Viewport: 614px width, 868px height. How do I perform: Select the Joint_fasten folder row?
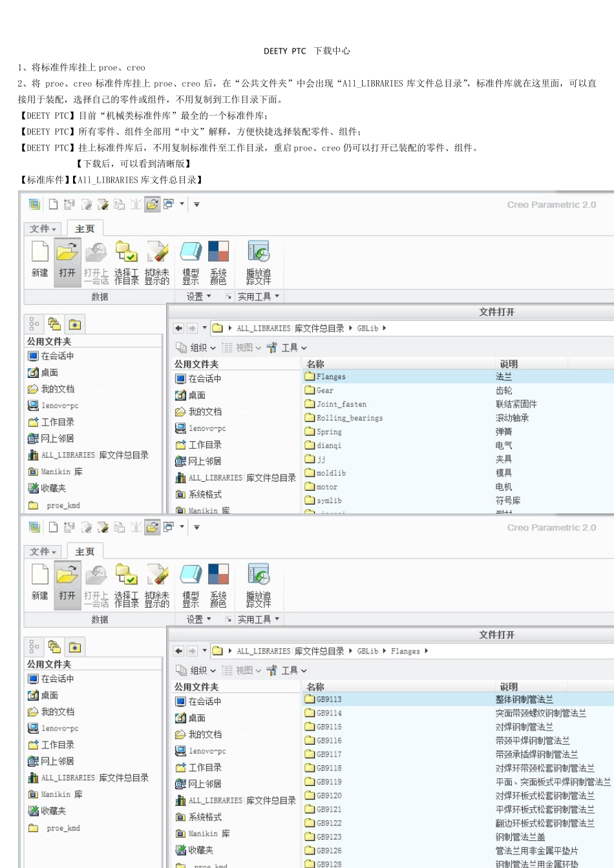point(458,404)
